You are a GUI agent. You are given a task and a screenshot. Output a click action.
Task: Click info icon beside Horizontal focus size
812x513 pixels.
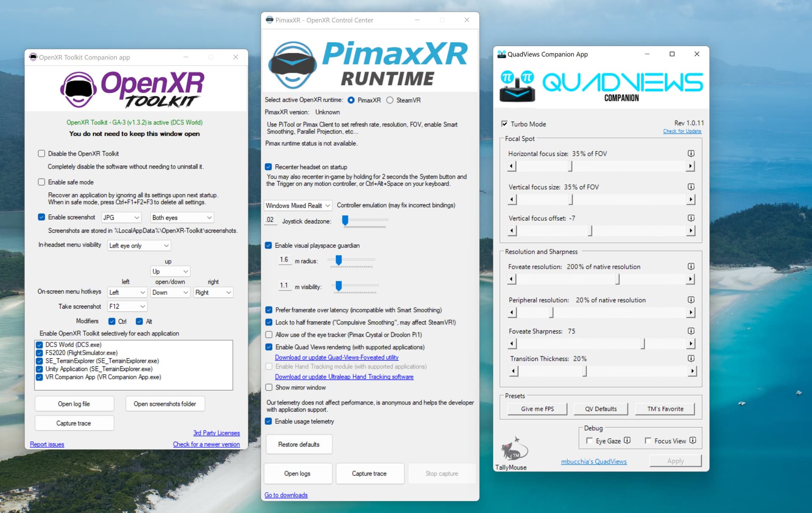click(691, 153)
